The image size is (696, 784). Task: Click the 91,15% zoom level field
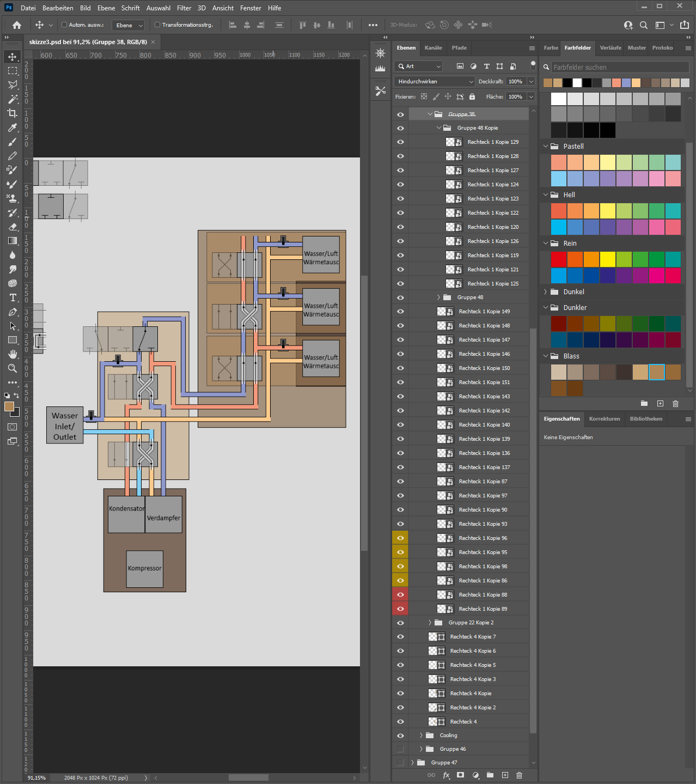tap(37, 777)
